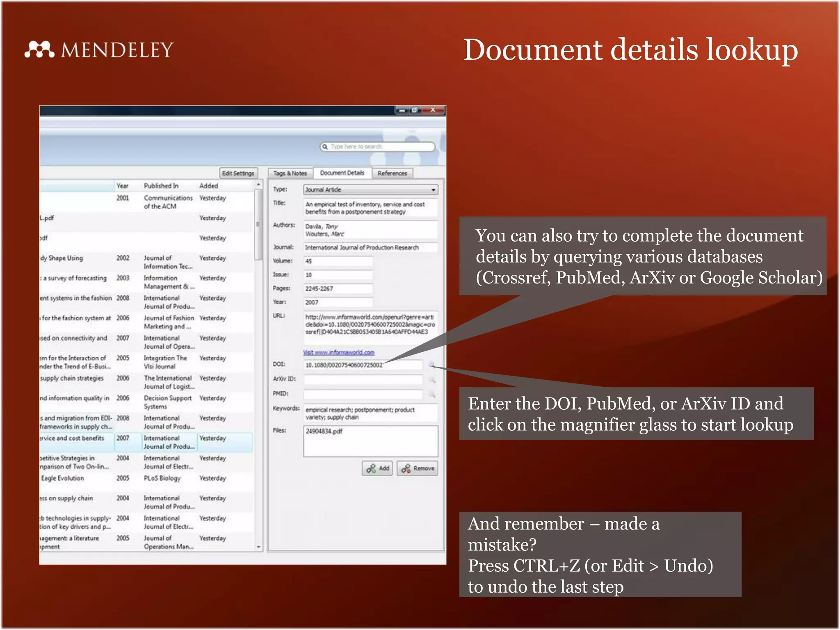Select the 'dy Shape Using' 2002 row
This screenshot has width=840, height=630.
pos(147,262)
